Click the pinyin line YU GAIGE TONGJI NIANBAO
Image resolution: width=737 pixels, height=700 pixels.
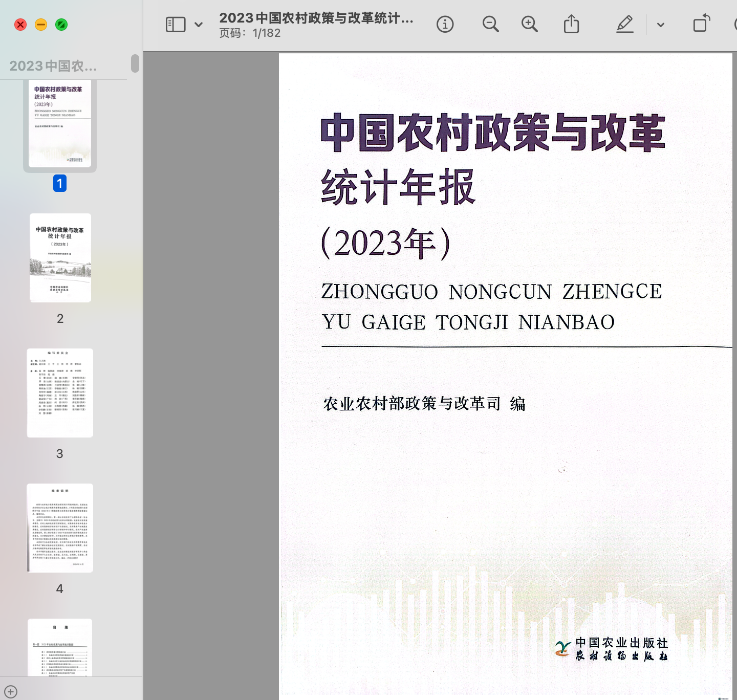coord(468,322)
